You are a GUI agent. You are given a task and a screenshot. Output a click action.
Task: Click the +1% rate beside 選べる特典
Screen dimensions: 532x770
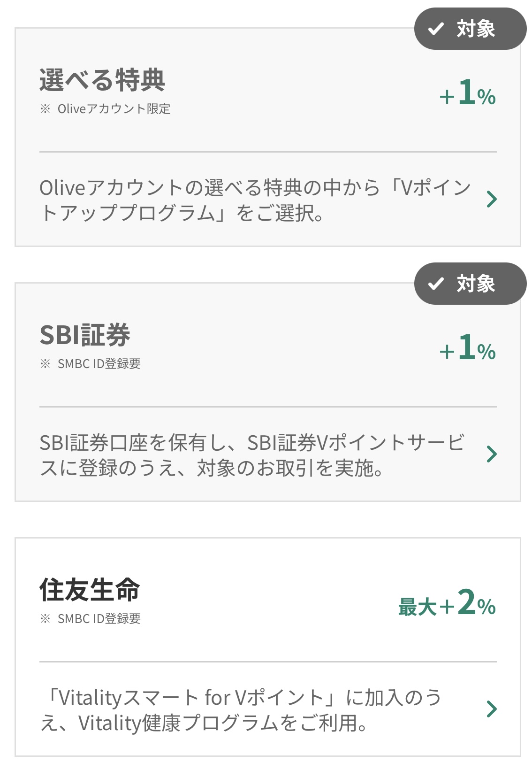click(x=467, y=93)
